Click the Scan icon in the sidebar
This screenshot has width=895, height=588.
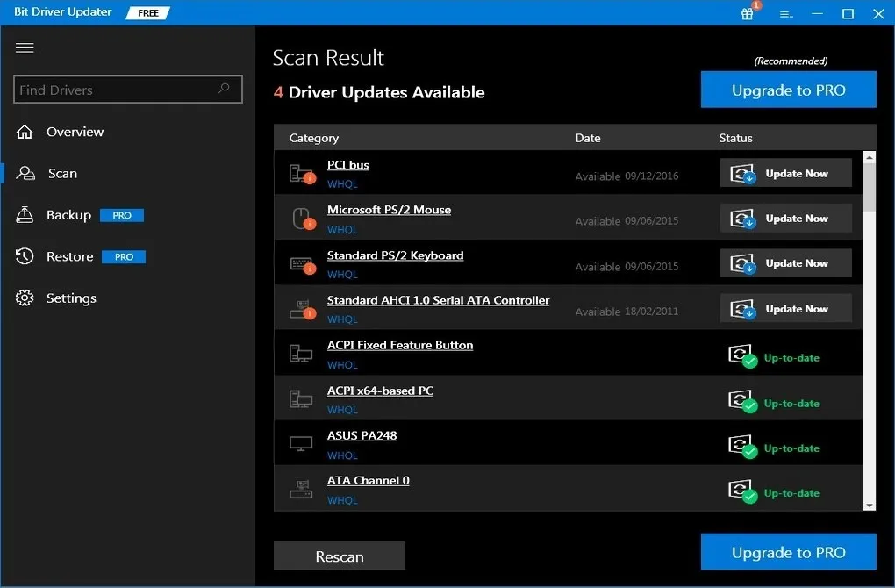pos(23,173)
